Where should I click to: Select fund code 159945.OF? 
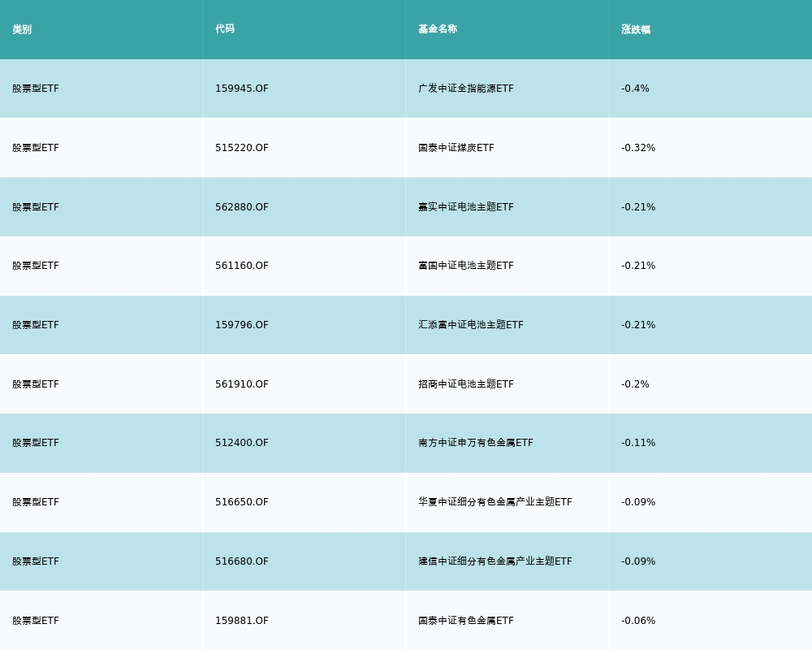(x=242, y=89)
